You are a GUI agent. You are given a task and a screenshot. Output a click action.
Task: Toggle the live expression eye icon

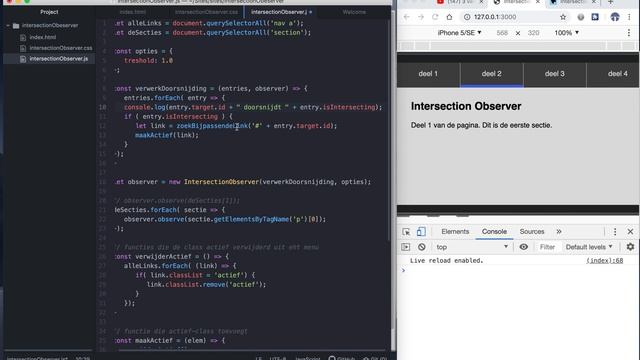(523, 247)
